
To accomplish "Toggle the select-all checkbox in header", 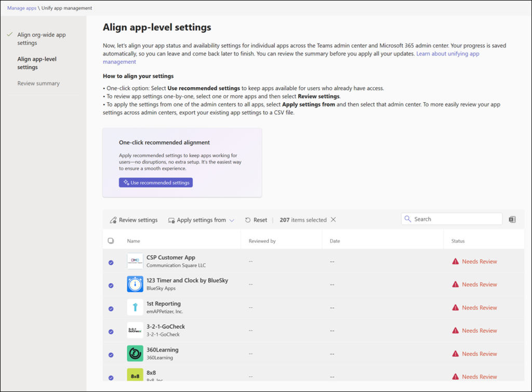I will coord(111,241).
